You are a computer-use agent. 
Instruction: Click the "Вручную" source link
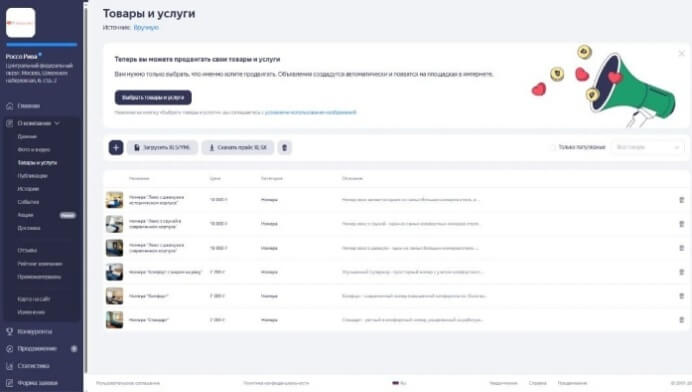pos(146,27)
